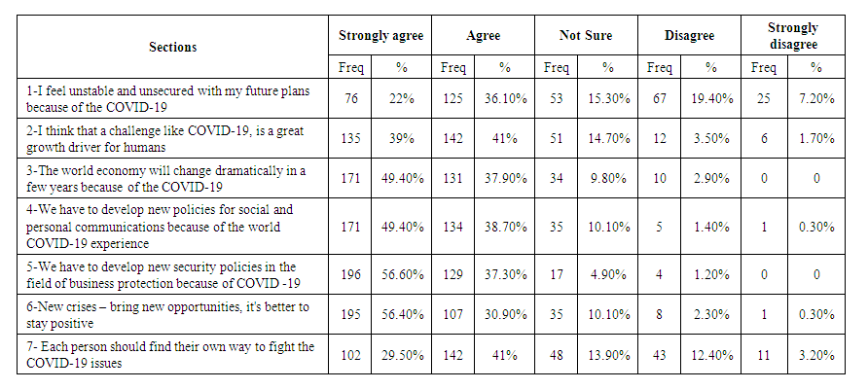The width and height of the screenshot is (868, 390).
Task: Click the "Not Sure" column header
Action: pyautogui.click(x=586, y=36)
